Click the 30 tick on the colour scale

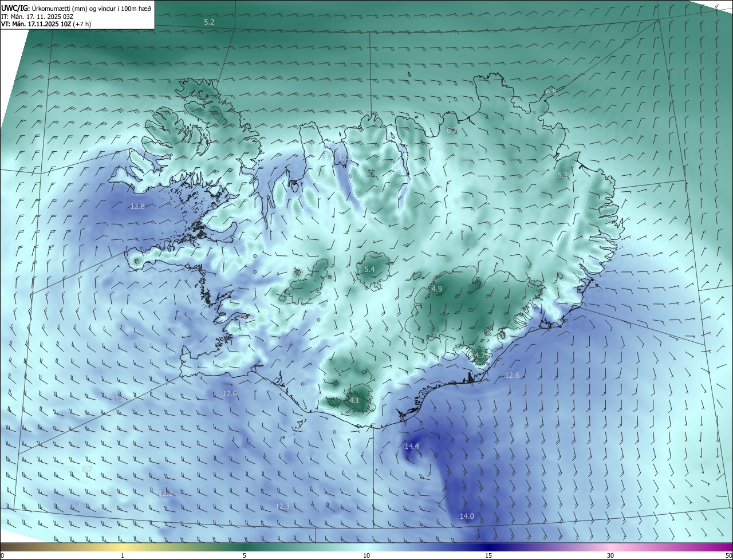tap(610, 555)
